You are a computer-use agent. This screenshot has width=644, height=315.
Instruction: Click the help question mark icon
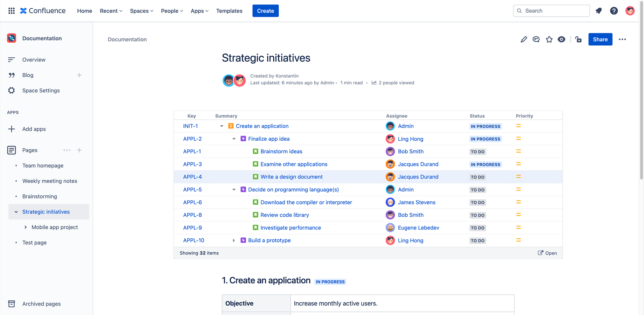click(614, 11)
